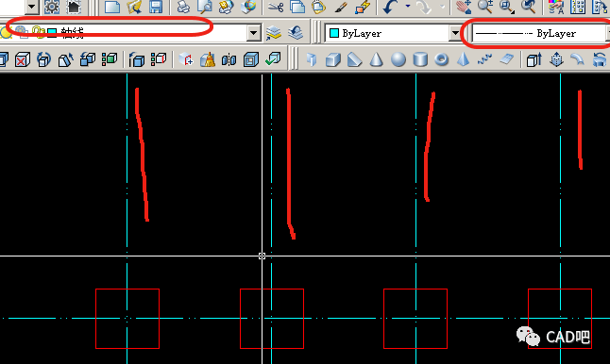The height and width of the screenshot is (364, 610).
Task: Select the Polysolid tool
Action: pyautogui.click(x=312, y=59)
